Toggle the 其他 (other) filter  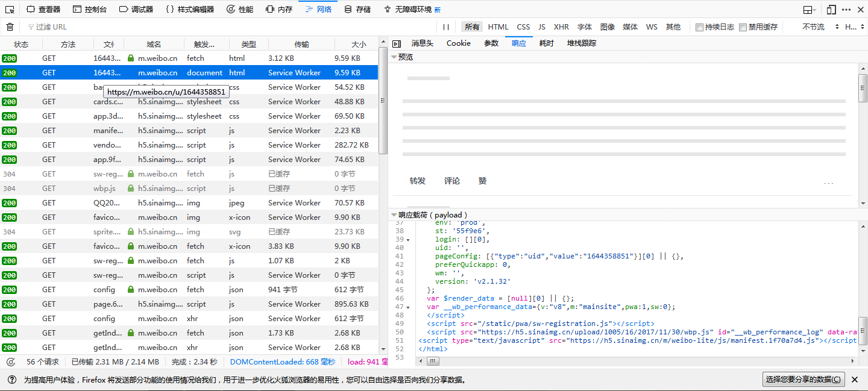tap(673, 27)
